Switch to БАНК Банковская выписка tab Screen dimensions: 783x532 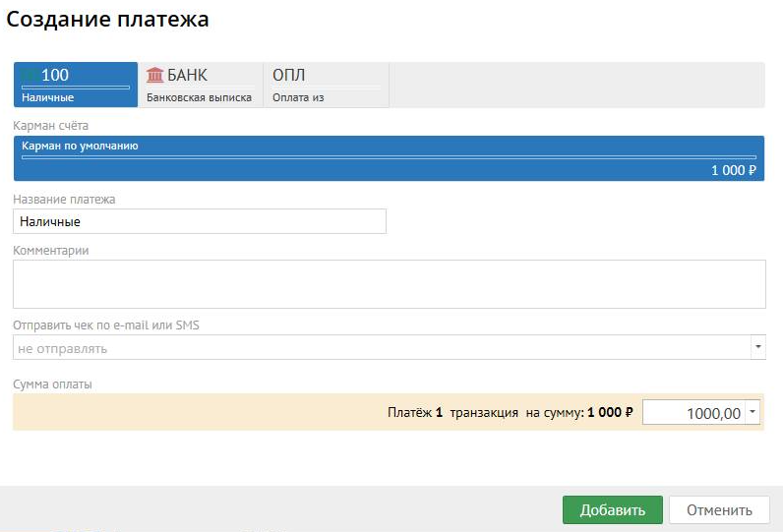(x=201, y=85)
